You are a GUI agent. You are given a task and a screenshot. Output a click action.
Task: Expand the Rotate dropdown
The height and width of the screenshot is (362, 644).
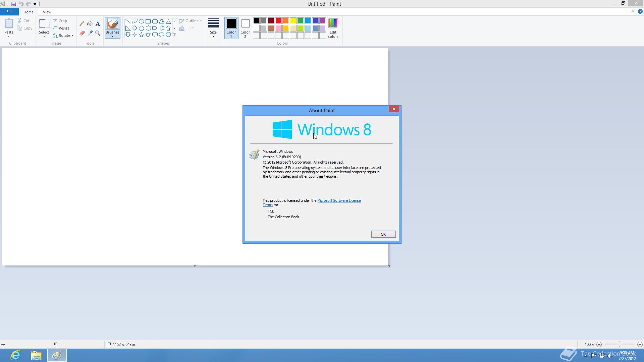(x=63, y=36)
